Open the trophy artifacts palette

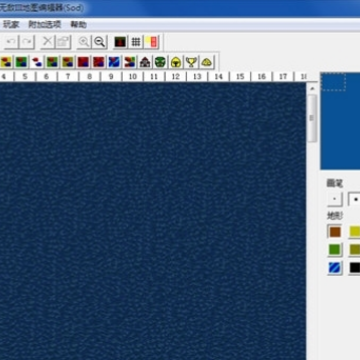click(x=191, y=62)
